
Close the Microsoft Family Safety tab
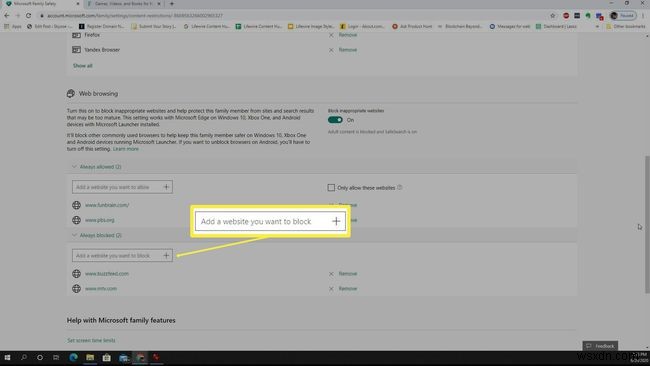pyautogui.click(x=78, y=4)
